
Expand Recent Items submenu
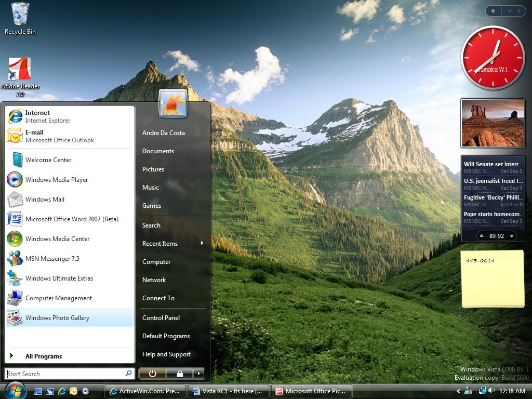172,243
